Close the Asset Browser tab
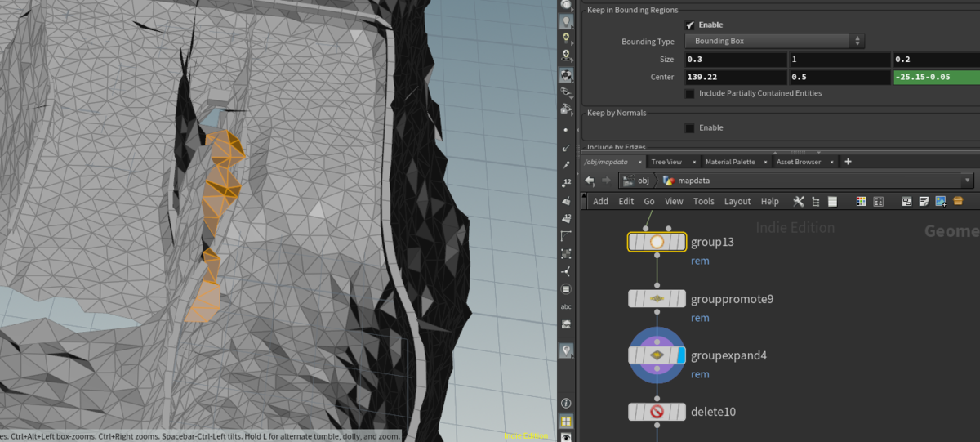This screenshot has height=442, width=980. point(831,162)
